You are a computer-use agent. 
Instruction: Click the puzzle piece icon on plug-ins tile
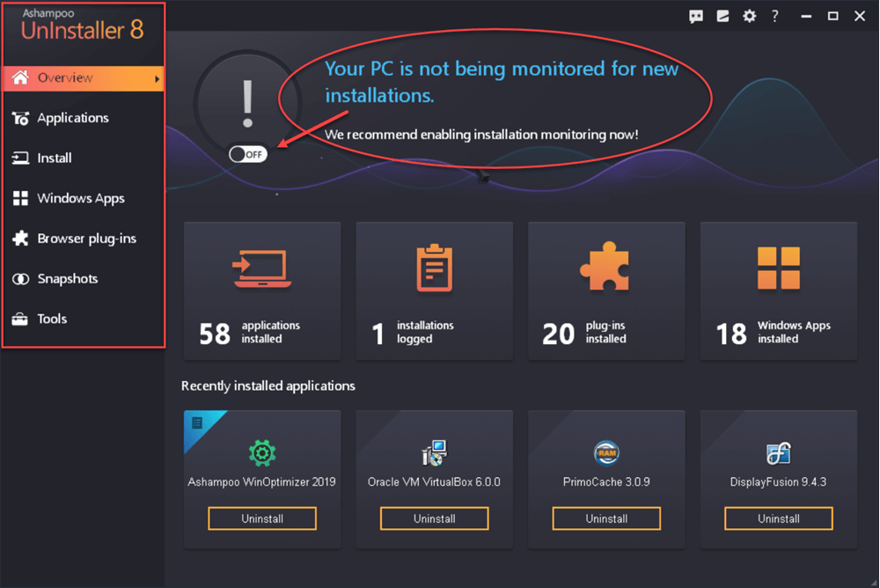click(605, 266)
